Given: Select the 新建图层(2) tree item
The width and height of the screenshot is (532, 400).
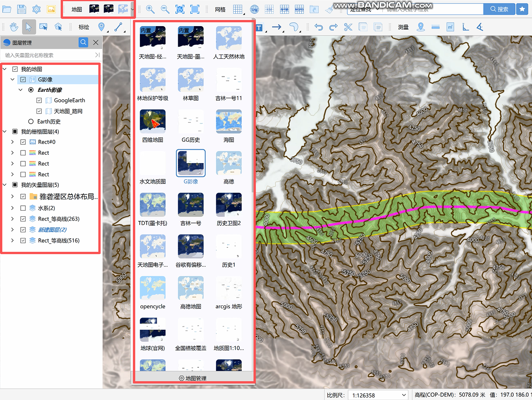Looking at the screenshot, I should [x=52, y=230].
